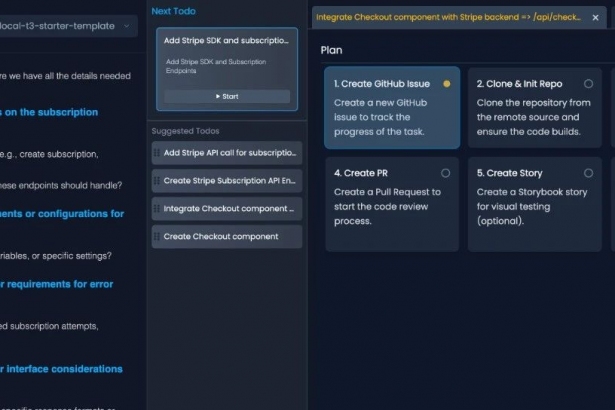615x410 pixels.
Task: Open the Create GitHub Issue step card
Action: tap(392, 108)
